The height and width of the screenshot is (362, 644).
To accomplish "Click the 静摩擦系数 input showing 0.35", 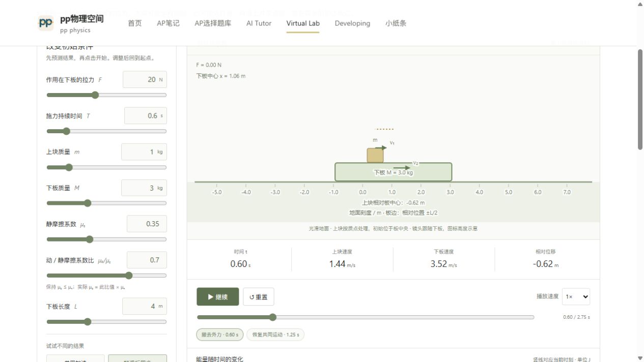I will pos(147,224).
